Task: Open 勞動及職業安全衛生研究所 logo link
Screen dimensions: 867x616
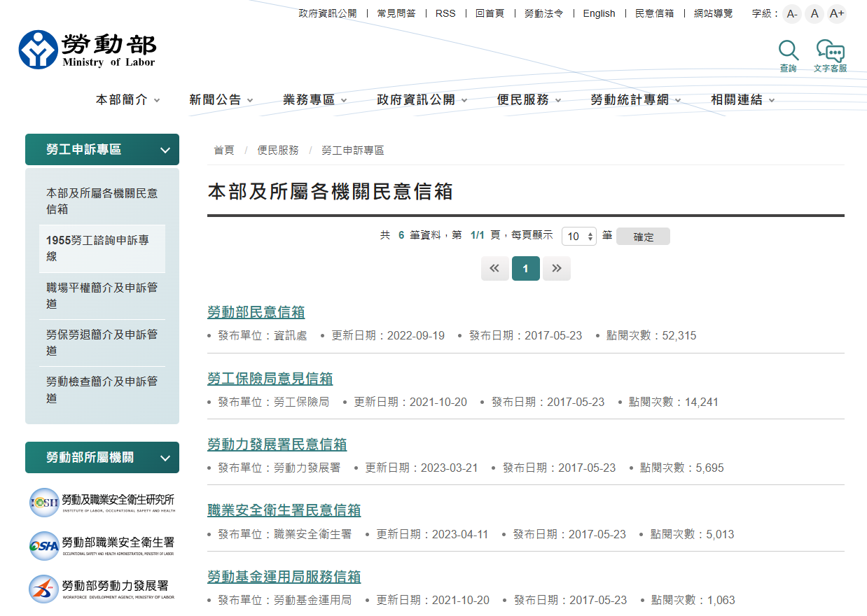Action: click(102, 502)
